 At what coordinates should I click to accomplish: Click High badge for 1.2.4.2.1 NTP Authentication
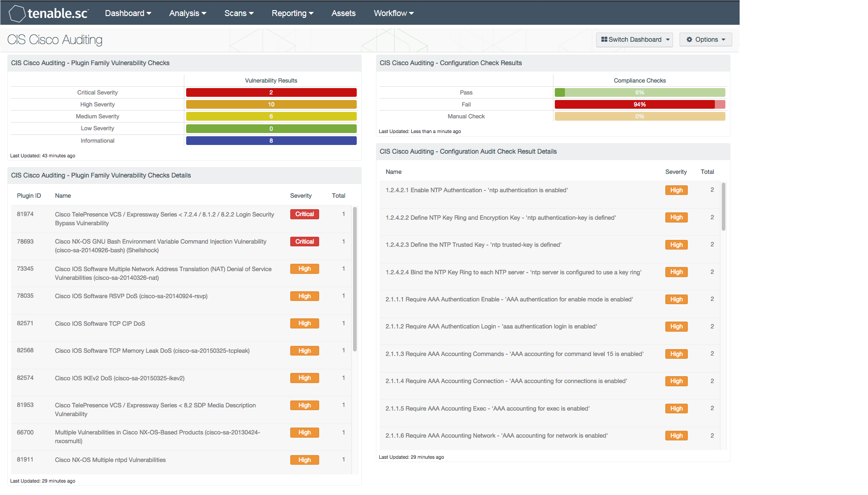(x=676, y=190)
